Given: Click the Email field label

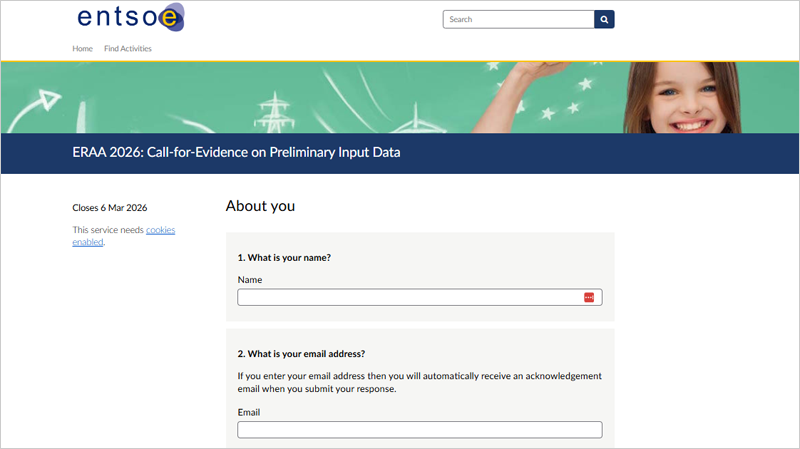Looking at the screenshot, I should pos(250,412).
